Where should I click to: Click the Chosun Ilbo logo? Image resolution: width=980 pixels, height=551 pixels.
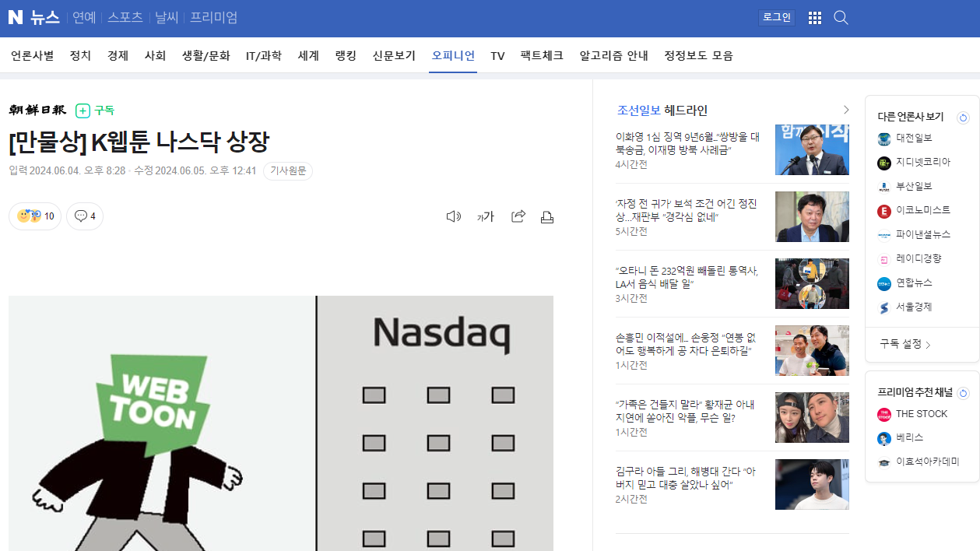[x=38, y=111]
